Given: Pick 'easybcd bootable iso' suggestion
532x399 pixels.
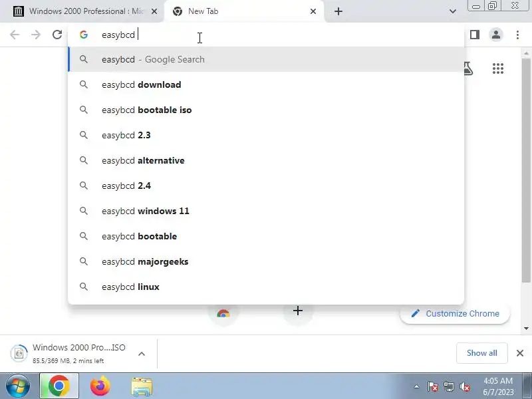Looking at the screenshot, I should coord(266,110).
